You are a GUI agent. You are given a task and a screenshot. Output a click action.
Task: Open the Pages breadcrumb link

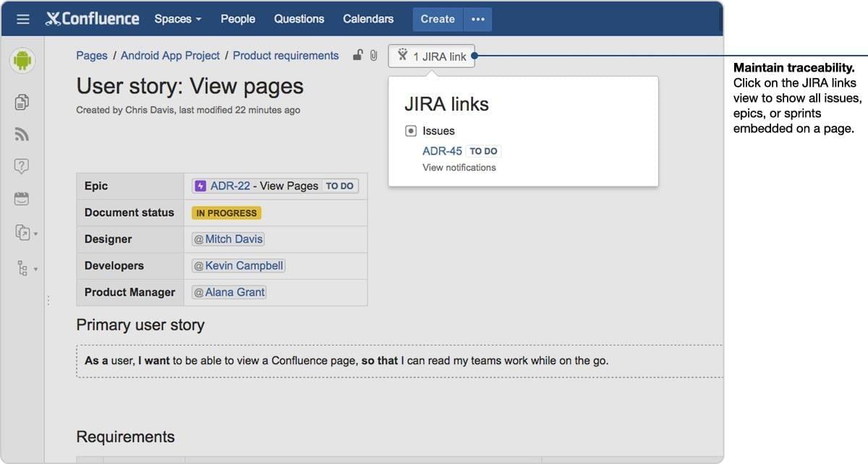click(x=92, y=56)
